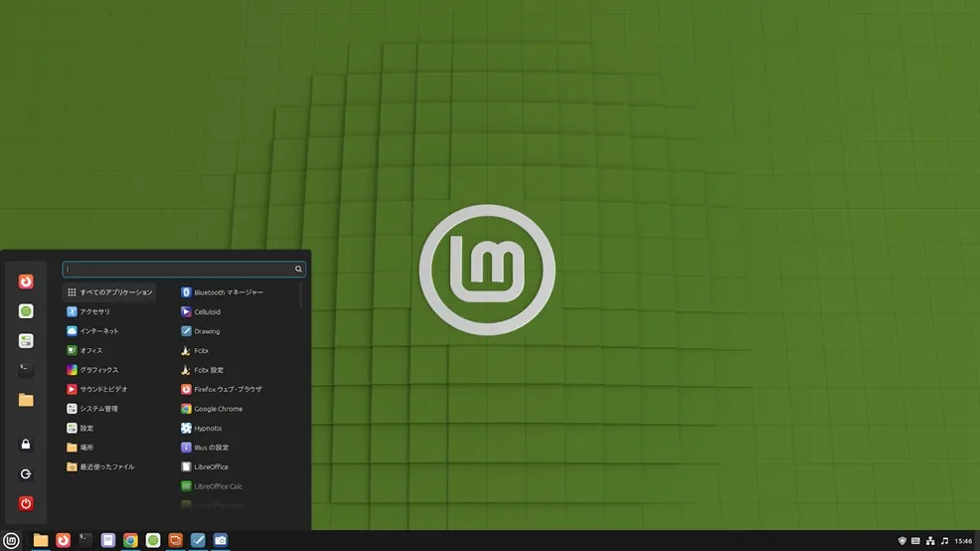Click the shield update manager tray icon

click(902, 541)
